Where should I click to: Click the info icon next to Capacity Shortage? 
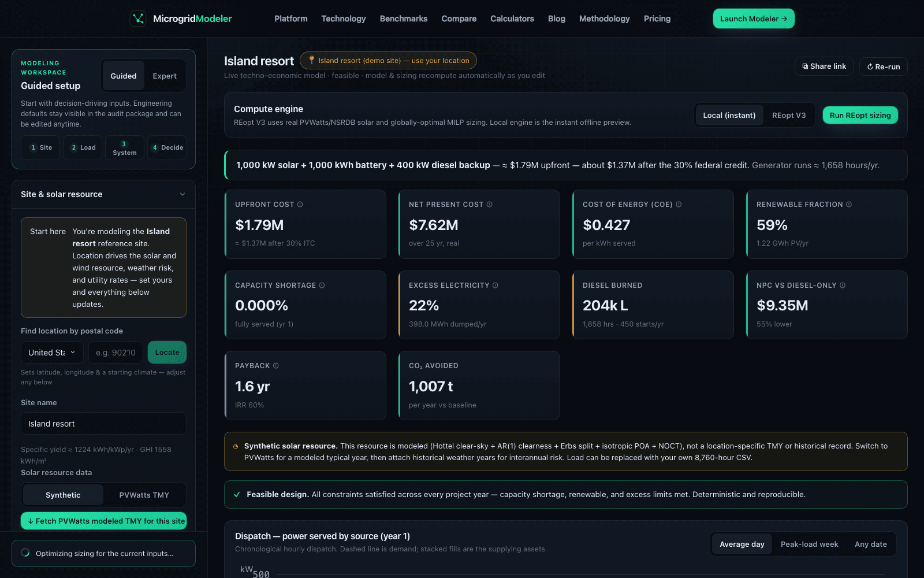322,286
